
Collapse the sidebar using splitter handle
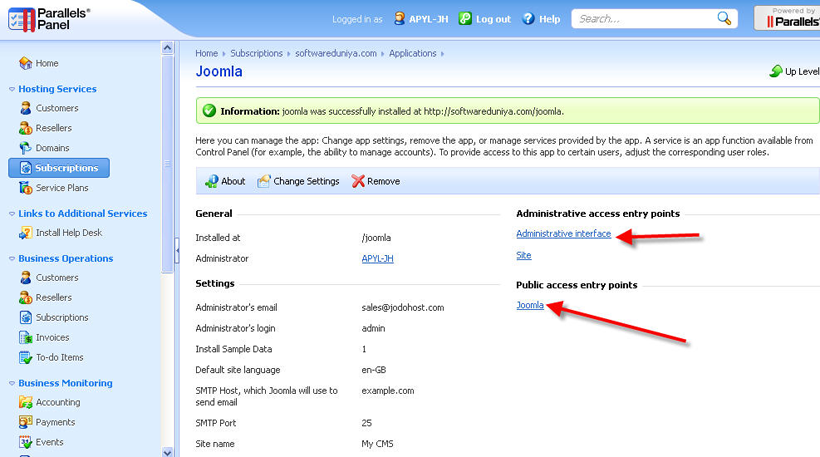click(x=177, y=250)
